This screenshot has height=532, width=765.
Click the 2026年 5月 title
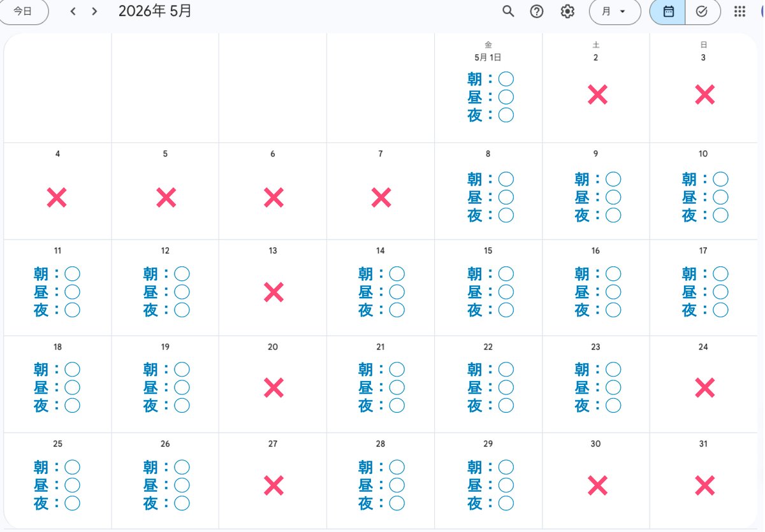click(155, 11)
